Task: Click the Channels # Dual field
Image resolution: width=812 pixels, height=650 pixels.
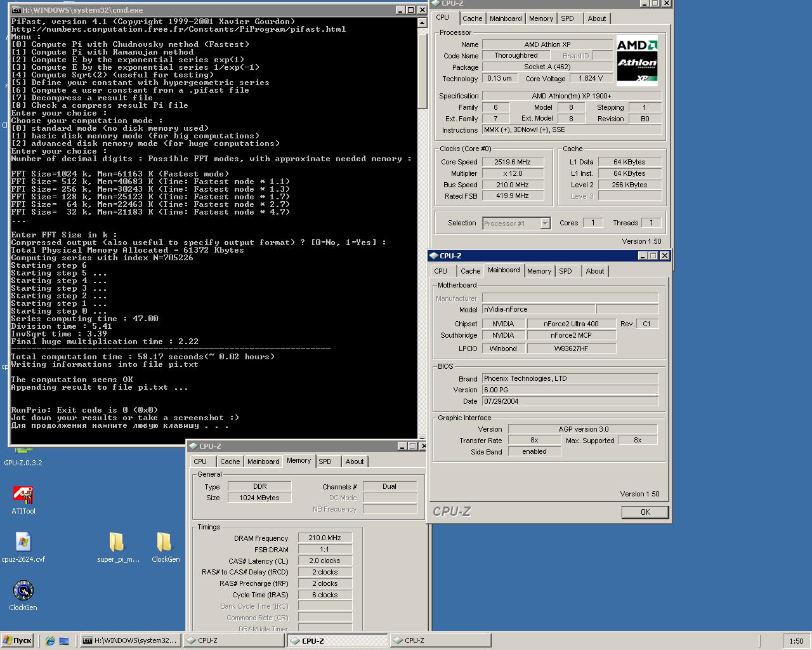Action: [x=390, y=486]
